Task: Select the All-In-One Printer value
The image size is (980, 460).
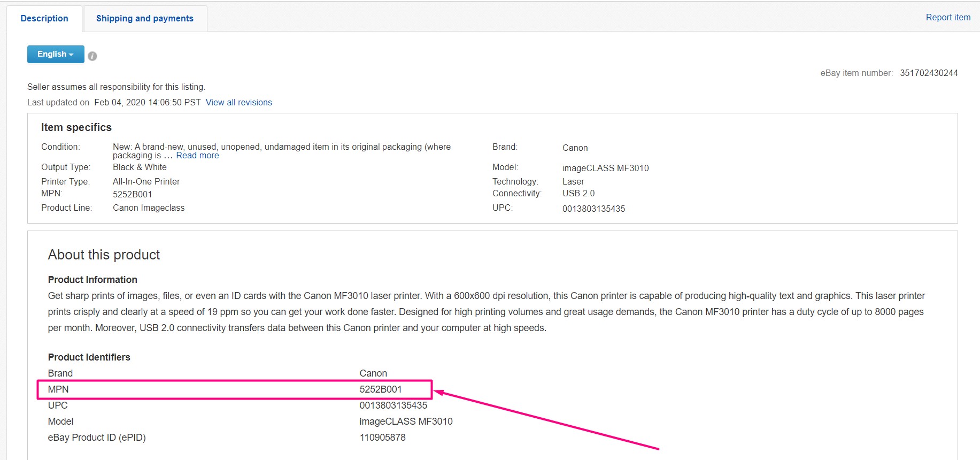Action: pos(146,181)
